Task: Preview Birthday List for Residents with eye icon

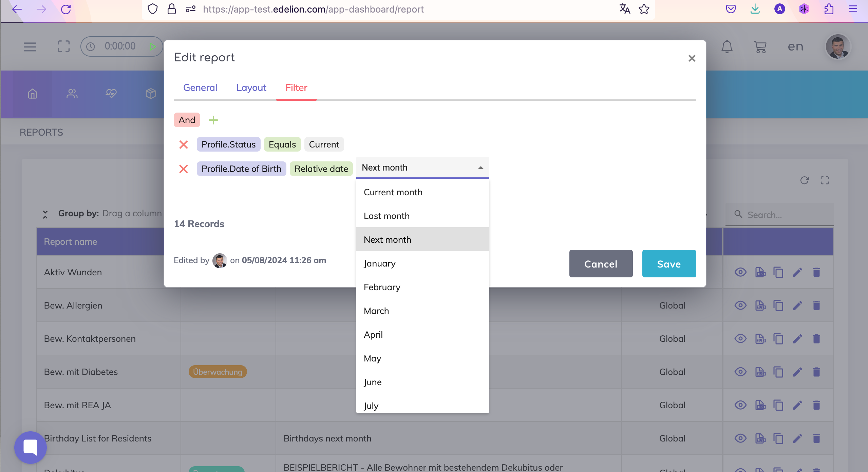Action: (x=740, y=438)
